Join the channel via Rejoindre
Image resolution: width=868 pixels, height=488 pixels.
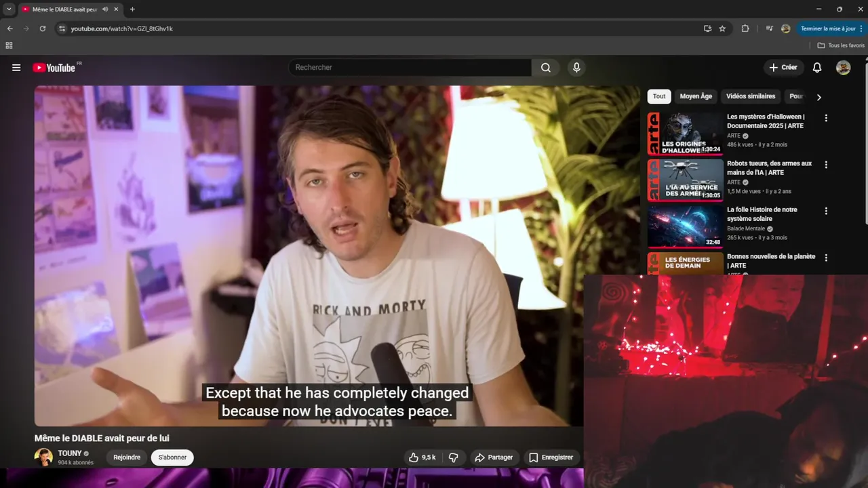[x=127, y=457]
